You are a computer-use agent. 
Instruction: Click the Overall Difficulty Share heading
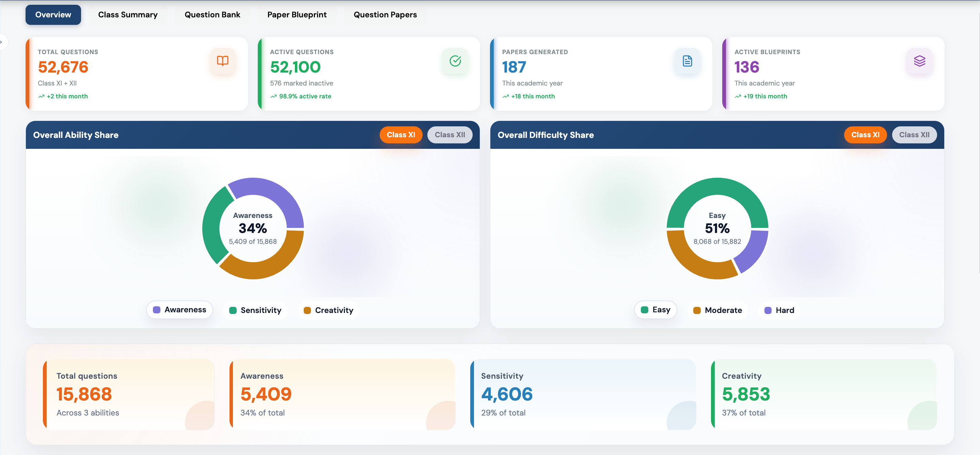coord(546,135)
